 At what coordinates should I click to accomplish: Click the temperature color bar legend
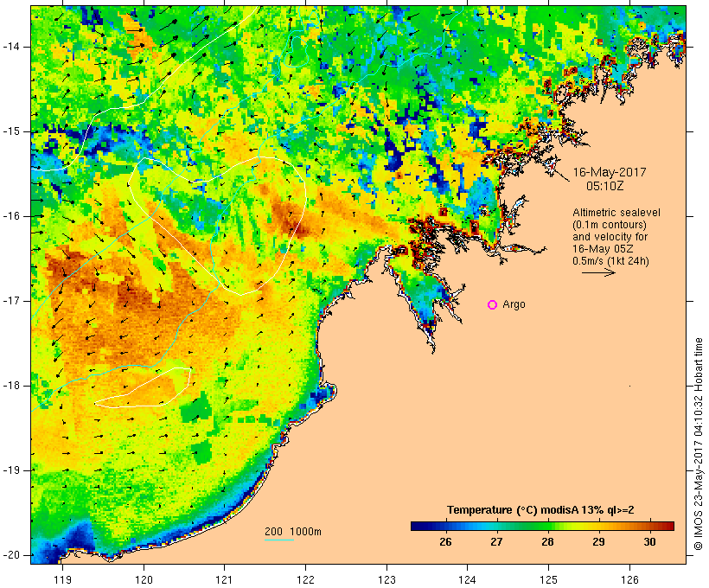click(x=542, y=526)
